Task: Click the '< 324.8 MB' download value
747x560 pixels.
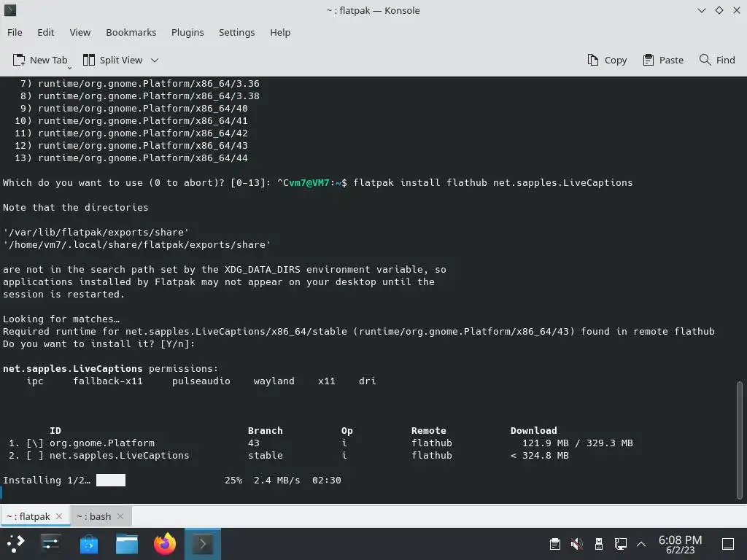Action: 540,455
